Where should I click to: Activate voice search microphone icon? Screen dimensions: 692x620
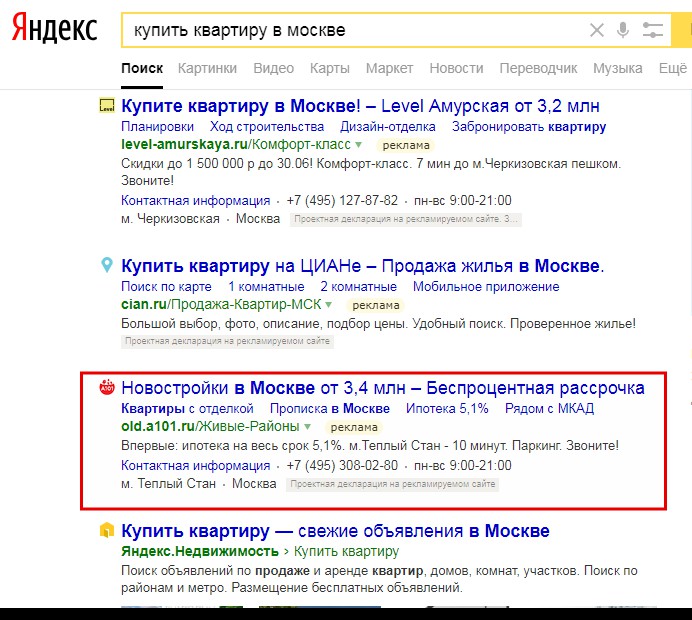pos(623,30)
